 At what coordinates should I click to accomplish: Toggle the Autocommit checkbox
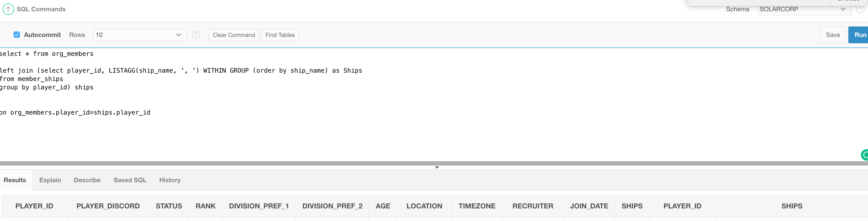coord(16,35)
